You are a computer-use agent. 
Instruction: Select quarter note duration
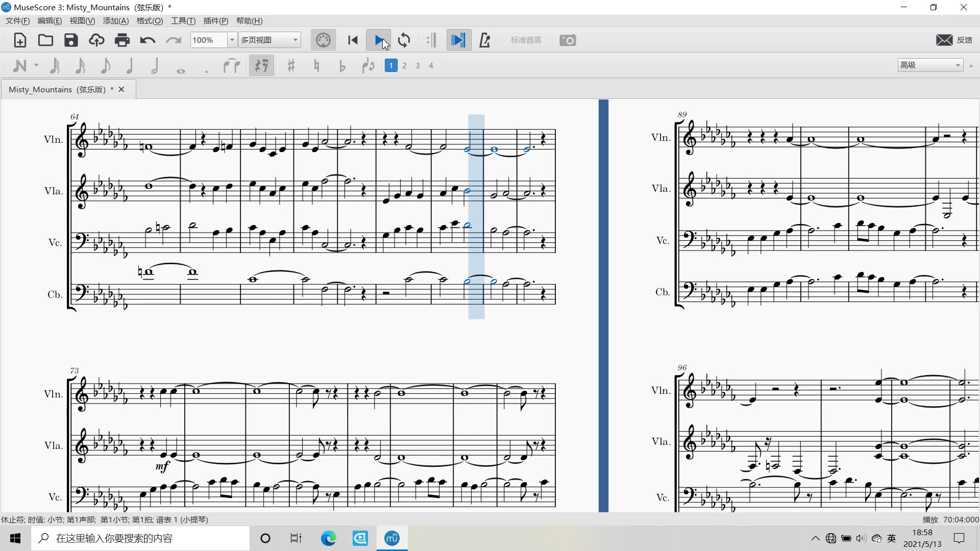coord(130,65)
